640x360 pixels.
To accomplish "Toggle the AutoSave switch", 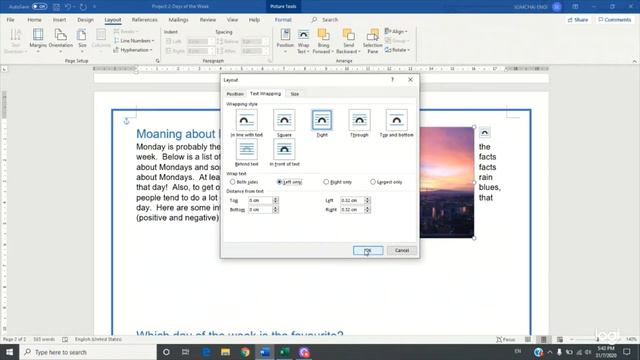I will click(40, 7).
